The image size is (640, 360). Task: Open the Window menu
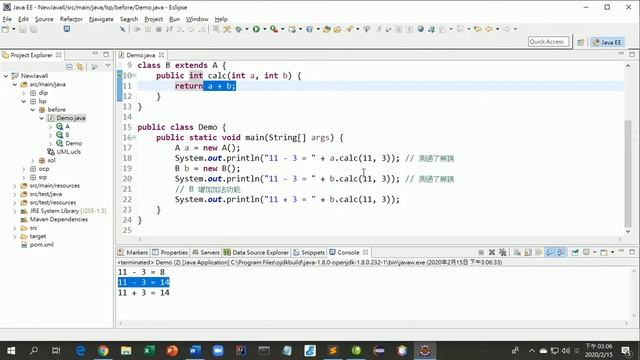[197, 19]
